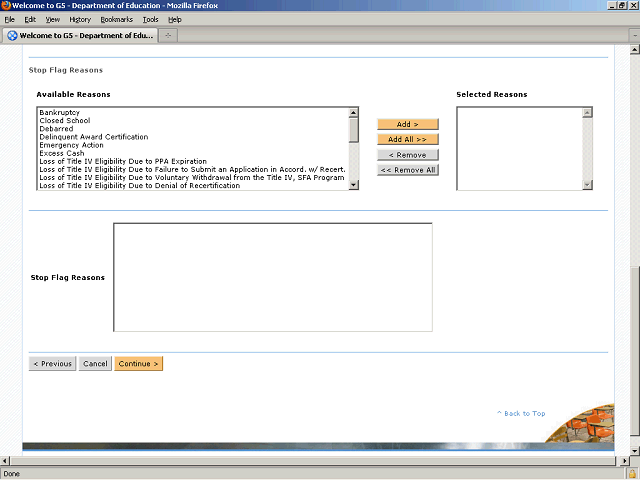Click the << Remove All button
This screenshot has height=480, width=640.
[x=408, y=170]
